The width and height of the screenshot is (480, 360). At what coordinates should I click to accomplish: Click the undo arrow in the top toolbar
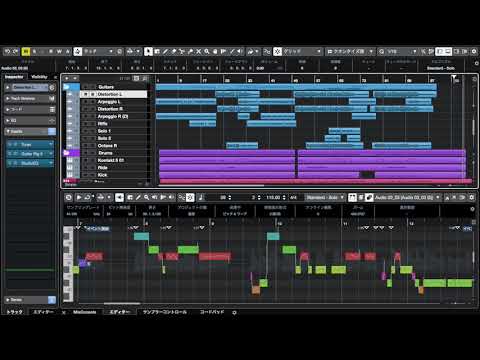point(7,51)
